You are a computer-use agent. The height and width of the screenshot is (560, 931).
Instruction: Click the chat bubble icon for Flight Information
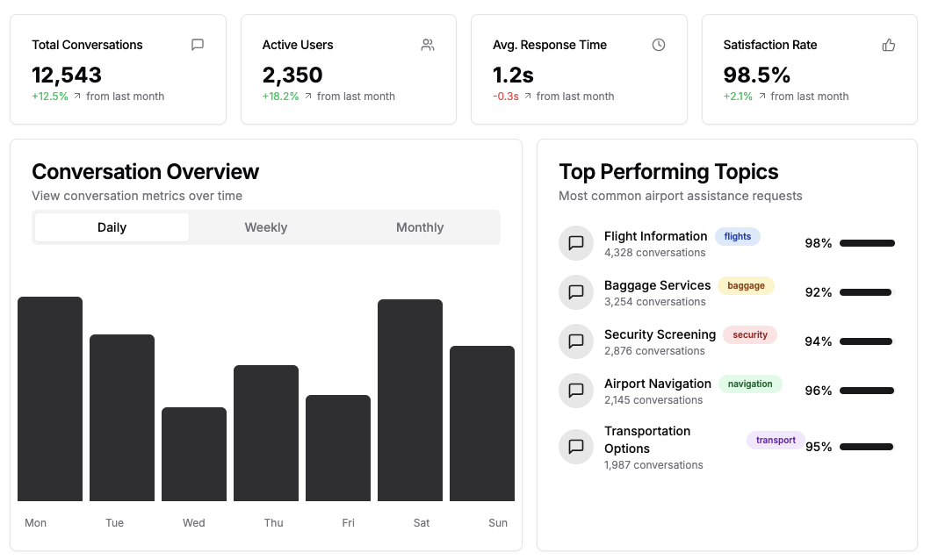tap(576, 243)
